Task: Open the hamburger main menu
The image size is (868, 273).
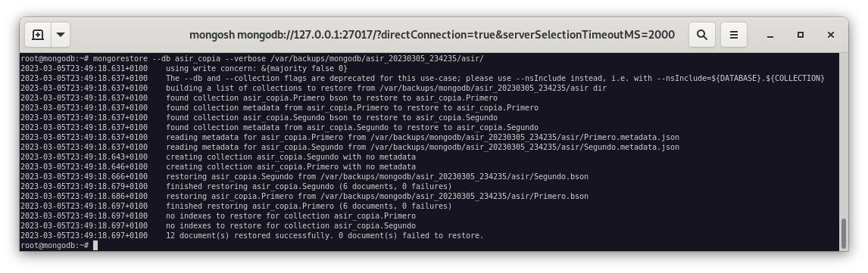Action: 734,35
